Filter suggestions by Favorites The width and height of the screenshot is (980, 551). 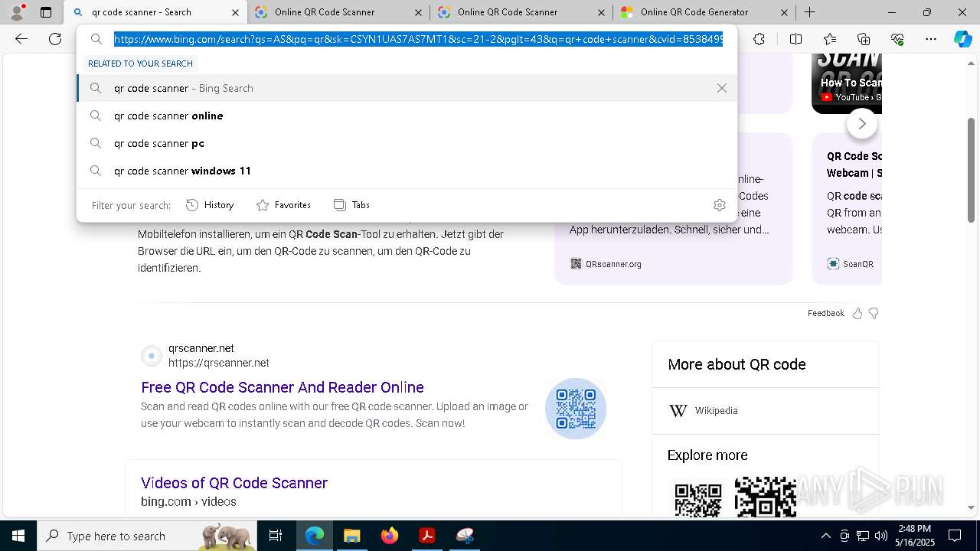point(283,205)
